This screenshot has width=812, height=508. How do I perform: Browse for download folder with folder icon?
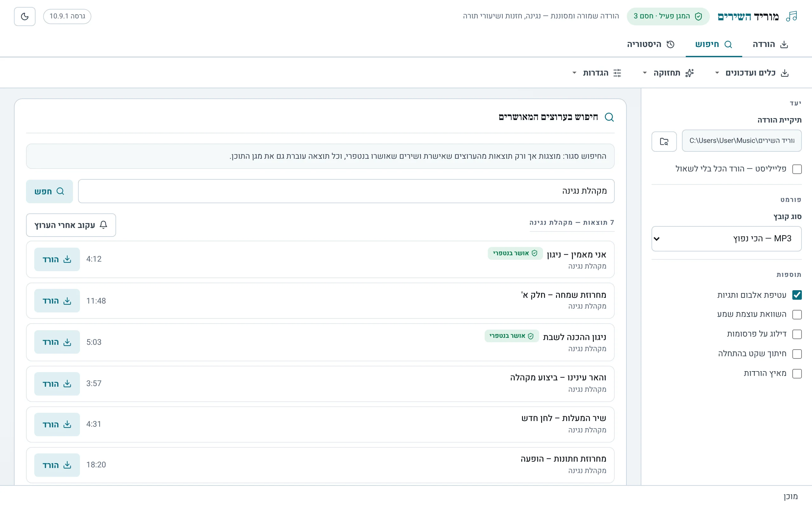664,141
